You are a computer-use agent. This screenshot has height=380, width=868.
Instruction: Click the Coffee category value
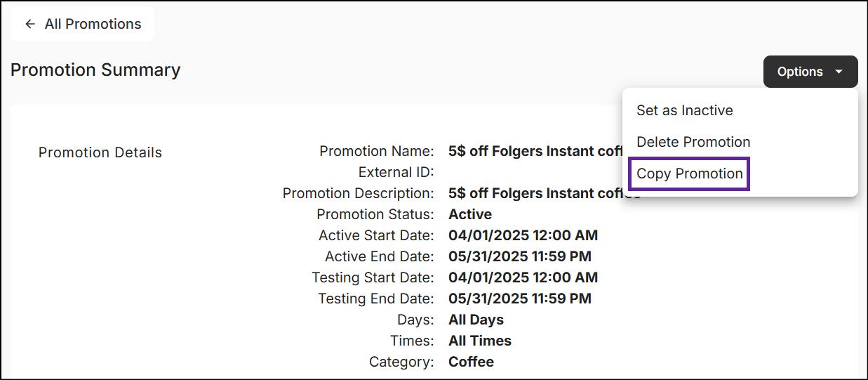(471, 362)
